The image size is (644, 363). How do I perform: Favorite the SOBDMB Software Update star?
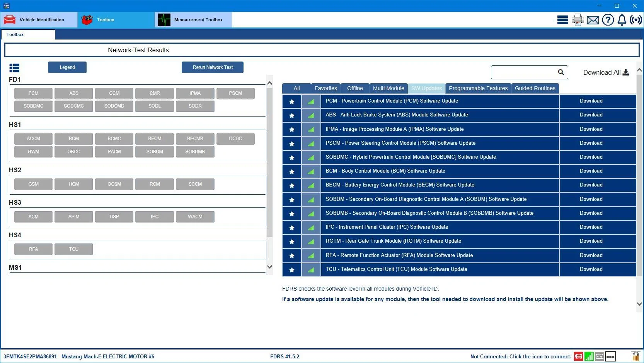(292, 214)
